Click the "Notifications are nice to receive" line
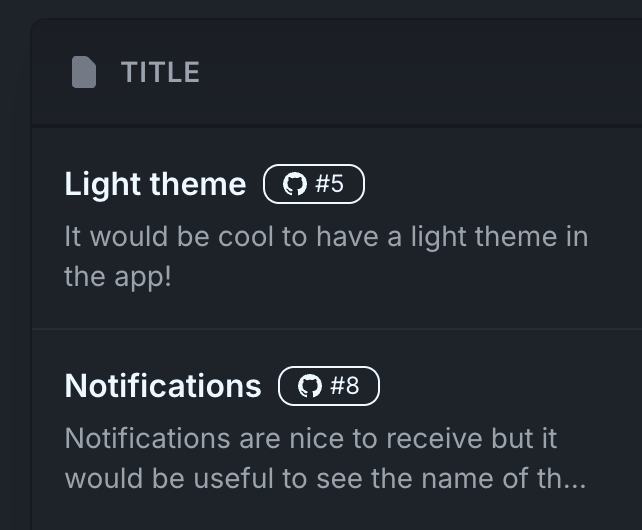This screenshot has width=642, height=530. (311, 439)
